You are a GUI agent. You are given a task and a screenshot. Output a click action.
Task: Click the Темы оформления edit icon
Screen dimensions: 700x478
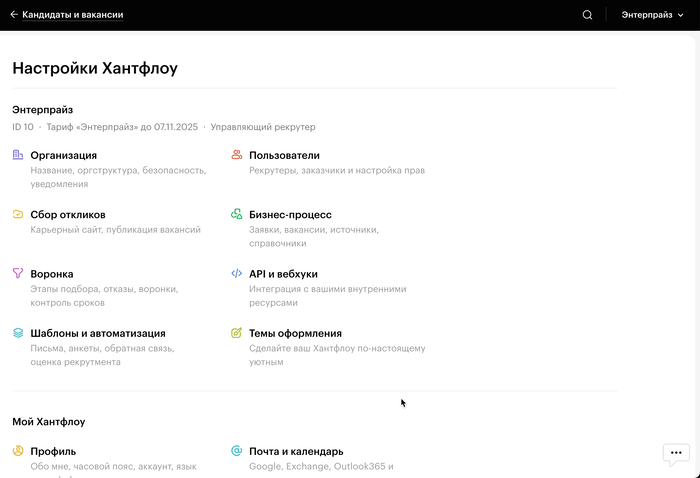coord(237,333)
